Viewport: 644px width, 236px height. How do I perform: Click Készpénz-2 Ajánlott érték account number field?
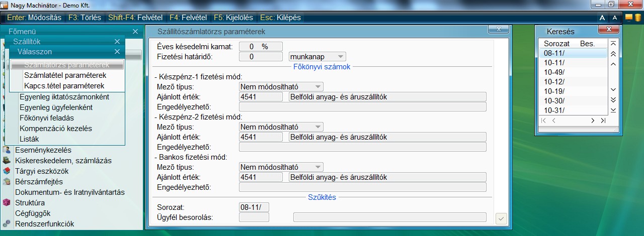click(261, 137)
